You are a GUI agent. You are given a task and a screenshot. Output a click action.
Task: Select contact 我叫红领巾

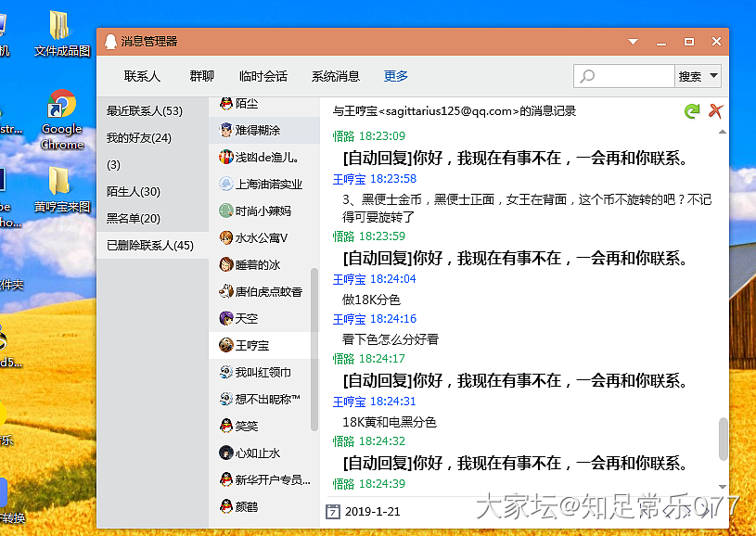(x=263, y=372)
